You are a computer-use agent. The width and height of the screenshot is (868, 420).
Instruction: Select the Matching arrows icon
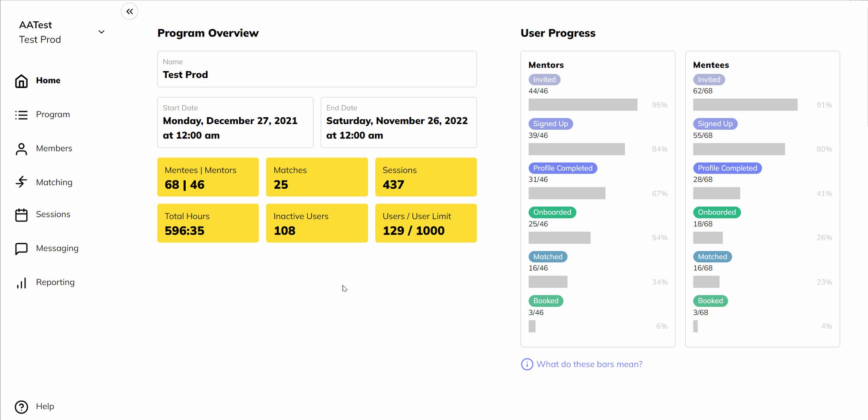pos(21,182)
